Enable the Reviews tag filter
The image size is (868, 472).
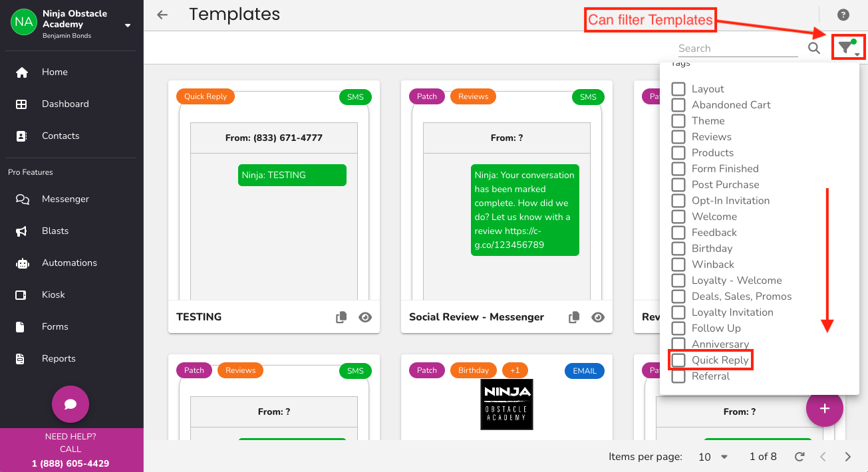[x=678, y=137]
